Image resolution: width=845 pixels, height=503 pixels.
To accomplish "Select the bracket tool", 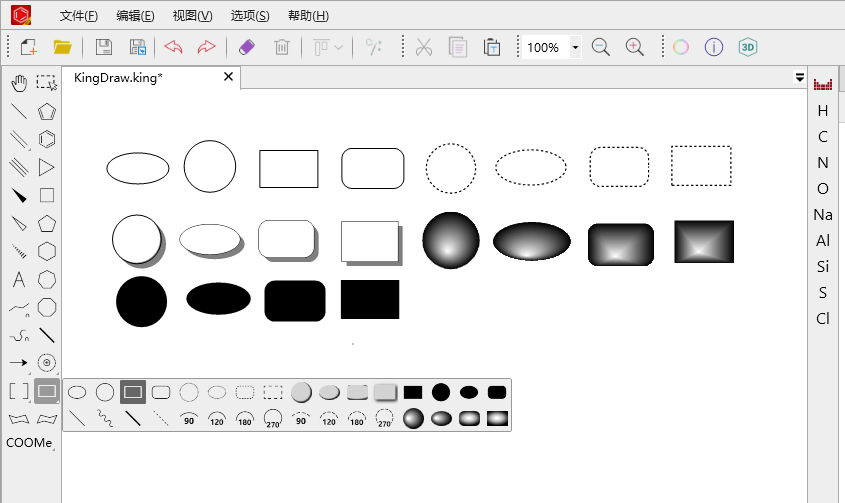I will pyautogui.click(x=19, y=391).
